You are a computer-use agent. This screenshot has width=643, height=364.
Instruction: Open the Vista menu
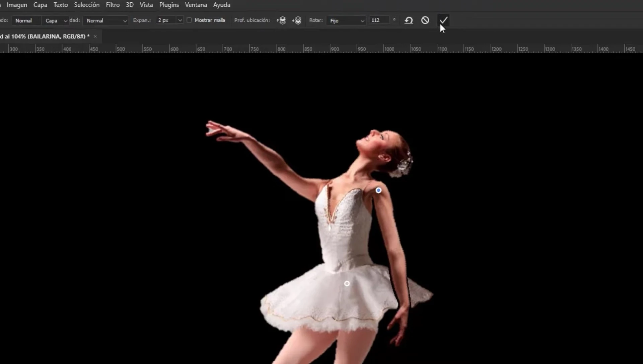pos(146,5)
